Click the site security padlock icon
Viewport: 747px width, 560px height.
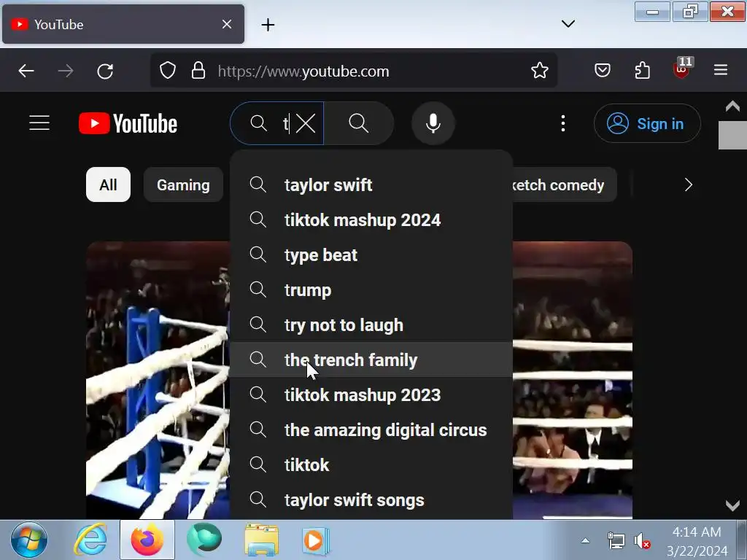198,71
